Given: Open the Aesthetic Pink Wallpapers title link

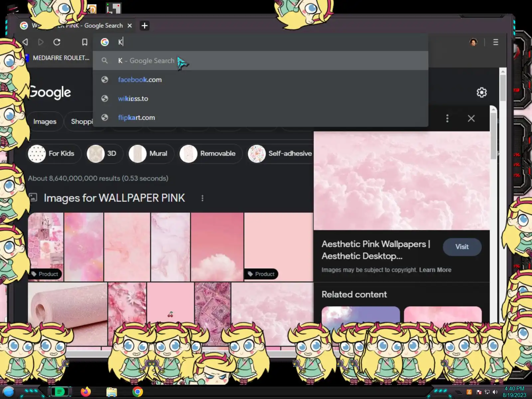Looking at the screenshot, I should tap(376, 250).
